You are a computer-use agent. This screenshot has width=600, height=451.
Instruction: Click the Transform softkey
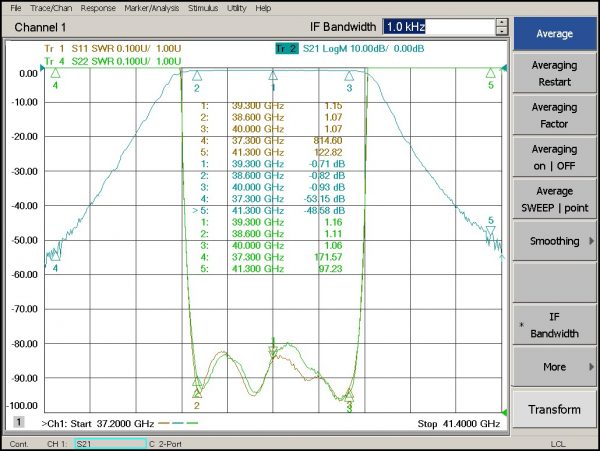click(554, 409)
